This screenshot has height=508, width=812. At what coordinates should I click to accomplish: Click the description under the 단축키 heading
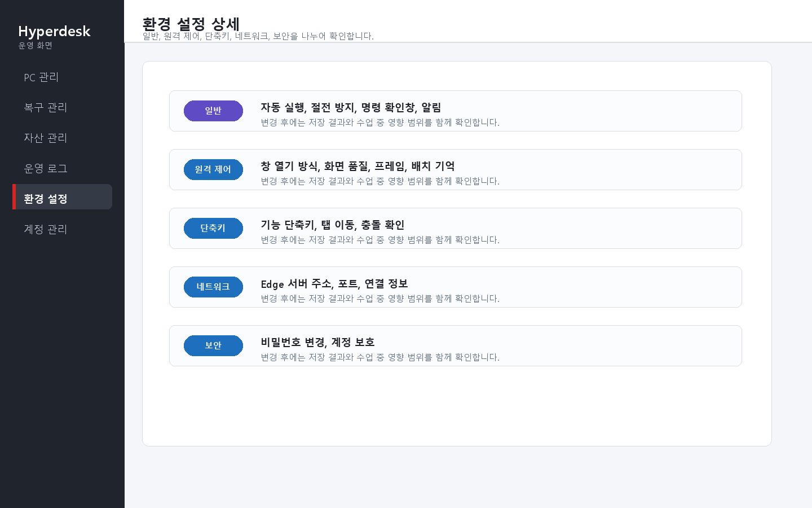tap(380, 240)
